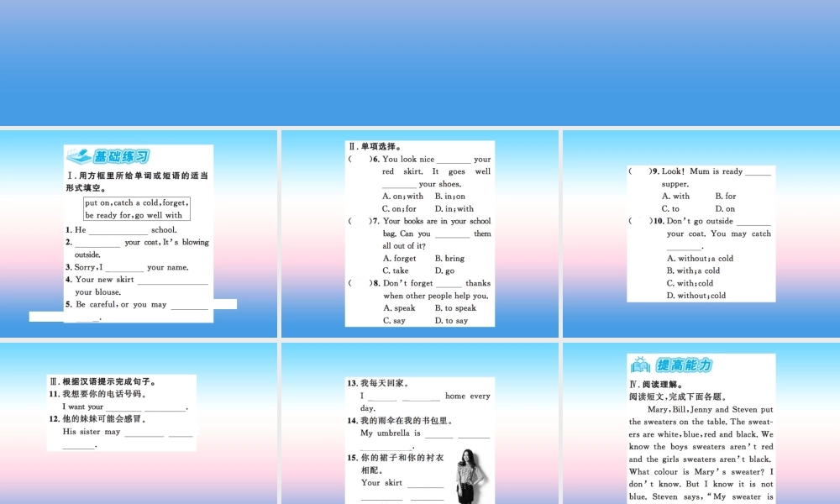Click question 1 'He ___ school.'
Viewport: 840px width, 504px height.
[121, 230]
